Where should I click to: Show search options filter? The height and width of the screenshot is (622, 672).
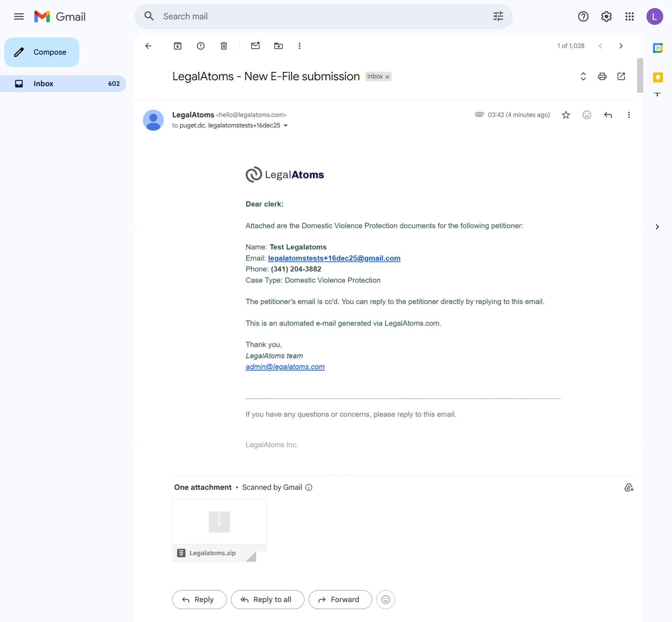(498, 16)
